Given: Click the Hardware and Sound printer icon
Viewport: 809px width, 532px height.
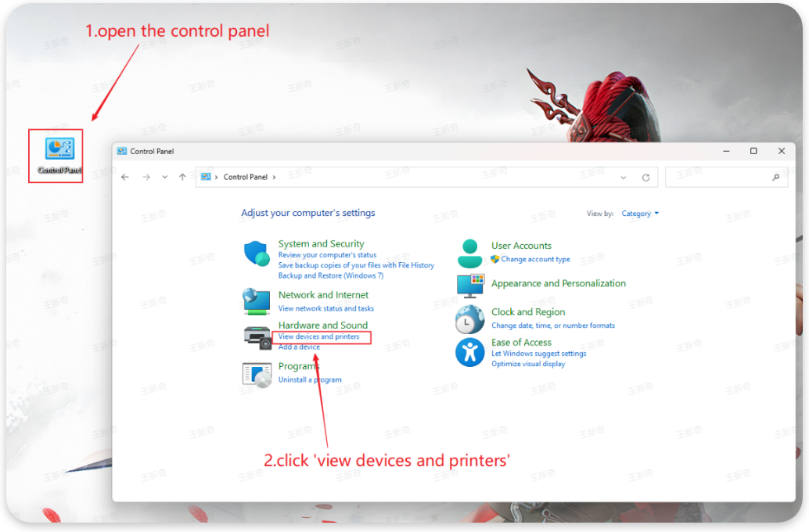Looking at the screenshot, I should click(257, 338).
